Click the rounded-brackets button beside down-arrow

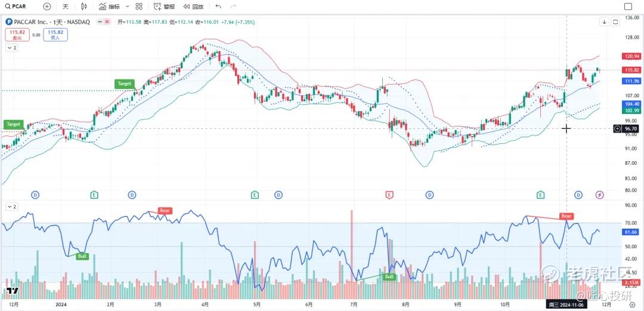click(x=615, y=22)
